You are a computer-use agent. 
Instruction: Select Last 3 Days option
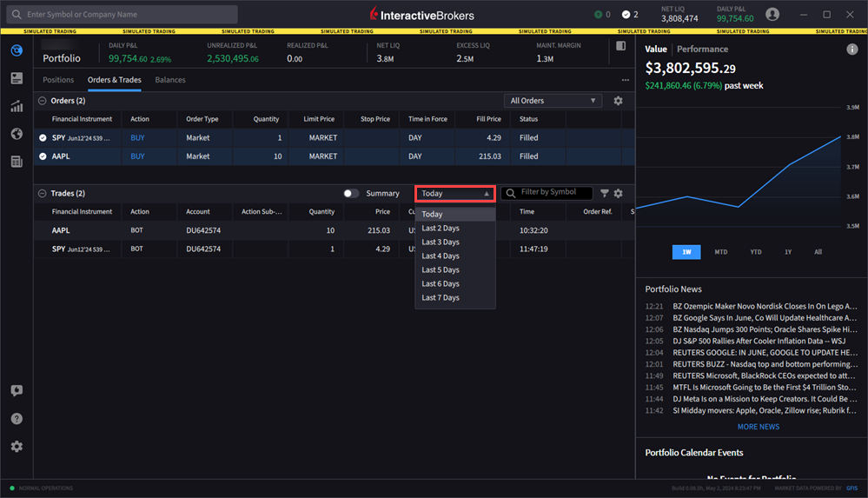455,242
